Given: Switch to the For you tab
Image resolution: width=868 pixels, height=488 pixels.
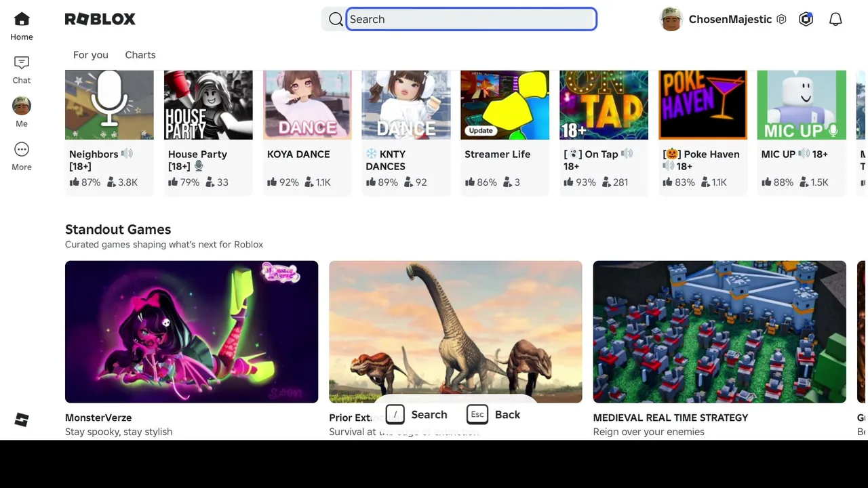Looking at the screenshot, I should tap(91, 55).
